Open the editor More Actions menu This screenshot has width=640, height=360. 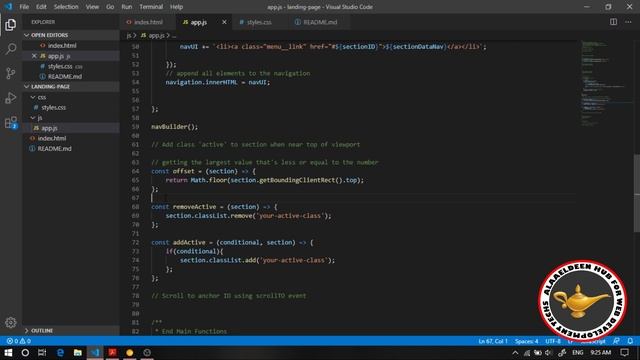tap(628, 22)
